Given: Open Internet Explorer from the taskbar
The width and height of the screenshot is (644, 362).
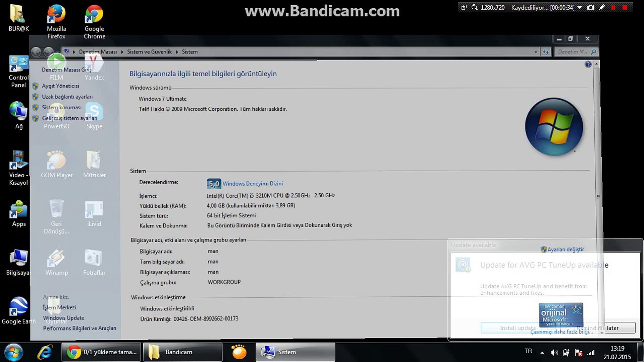Looking at the screenshot, I should (45, 352).
